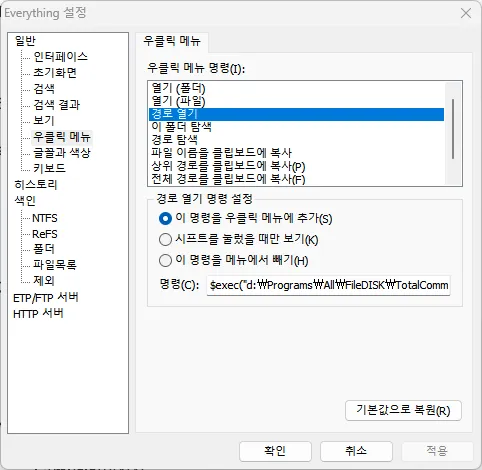The height and width of the screenshot is (470, 482).
Task: Open the 키보드 settings page
Action: (49, 168)
